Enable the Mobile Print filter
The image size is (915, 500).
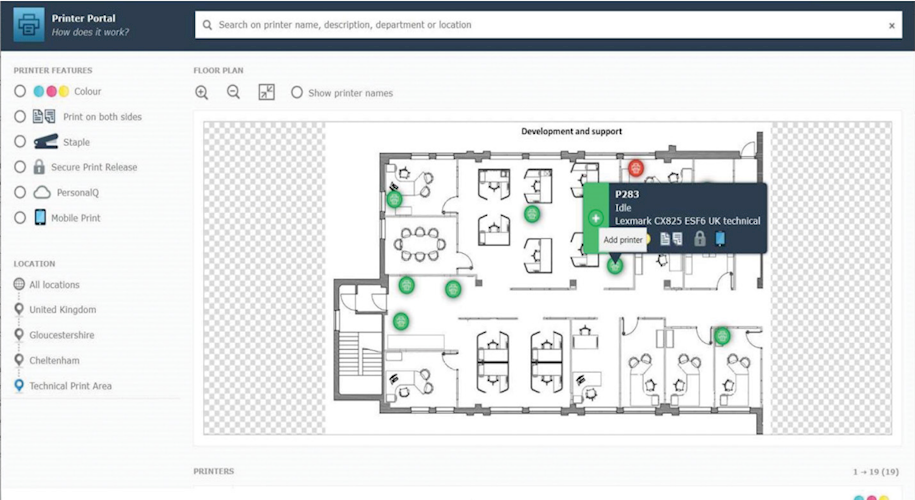point(20,218)
